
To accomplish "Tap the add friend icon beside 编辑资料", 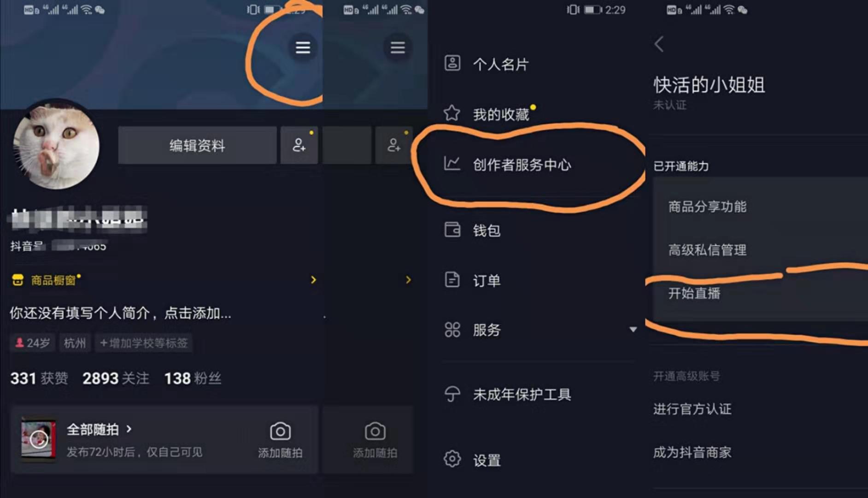I will [299, 145].
